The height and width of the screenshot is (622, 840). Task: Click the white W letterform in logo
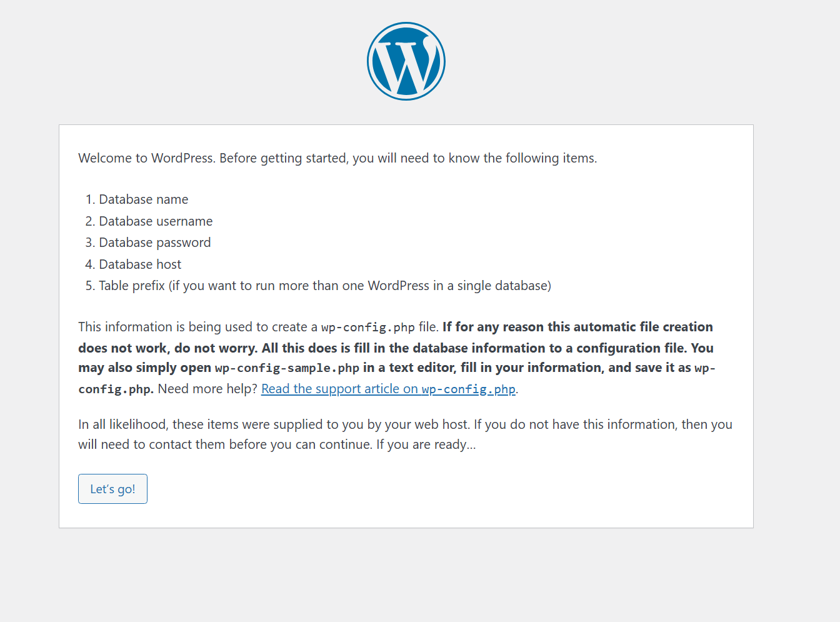[406, 63]
